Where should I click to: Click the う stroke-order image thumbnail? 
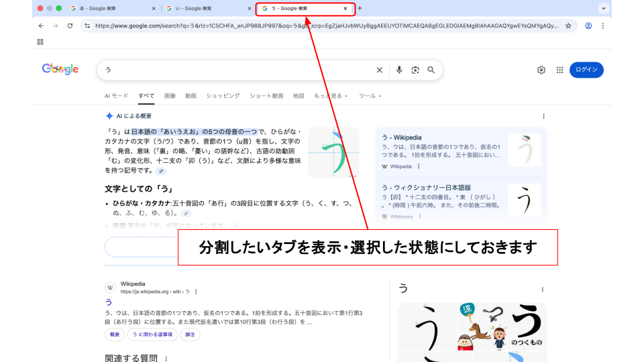click(333, 152)
